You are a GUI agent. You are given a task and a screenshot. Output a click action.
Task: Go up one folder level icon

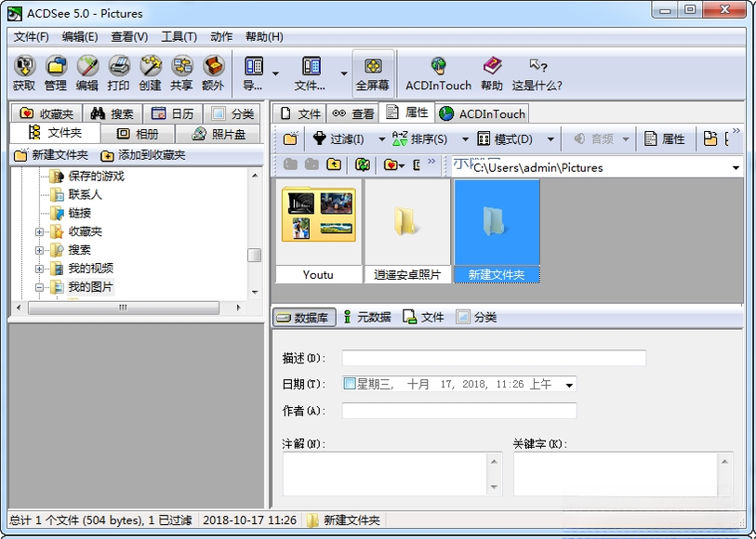334,164
